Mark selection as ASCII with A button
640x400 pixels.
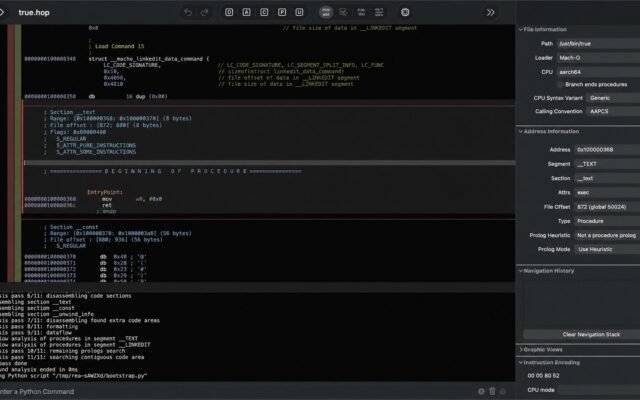point(247,12)
